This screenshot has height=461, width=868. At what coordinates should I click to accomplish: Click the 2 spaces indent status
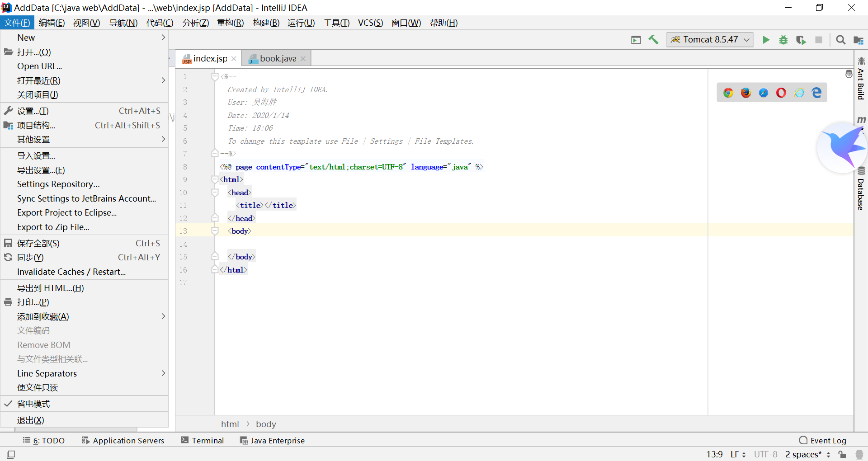[x=808, y=454]
